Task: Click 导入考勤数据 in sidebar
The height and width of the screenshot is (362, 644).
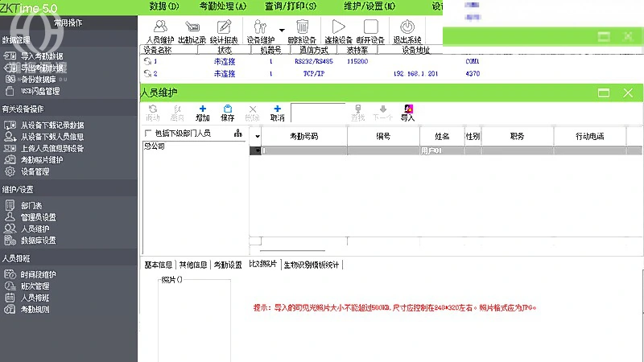Action: pyautogui.click(x=42, y=56)
